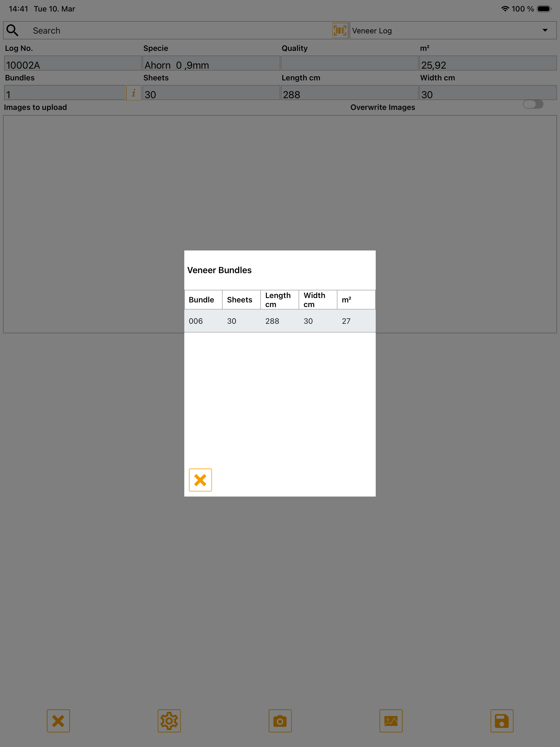This screenshot has width=560, height=747.
Task: Tap the battery status icon
Action: (544, 9)
